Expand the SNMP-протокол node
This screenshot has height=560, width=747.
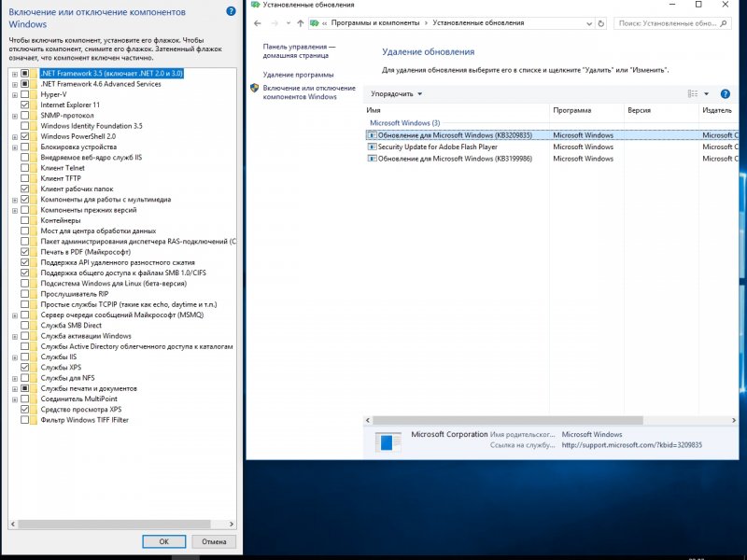point(15,116)
